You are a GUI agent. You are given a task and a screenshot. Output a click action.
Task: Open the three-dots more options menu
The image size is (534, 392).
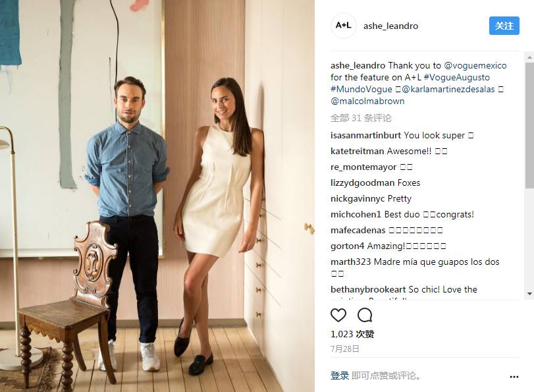coord(514,377)
